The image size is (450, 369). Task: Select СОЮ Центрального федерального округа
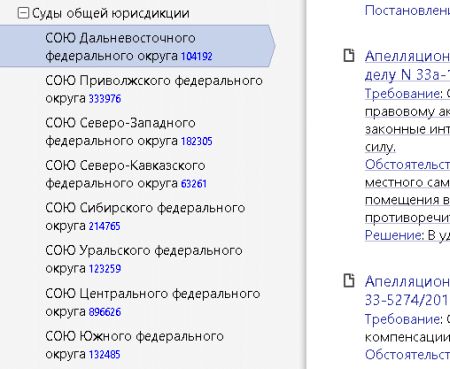(153, 302)
